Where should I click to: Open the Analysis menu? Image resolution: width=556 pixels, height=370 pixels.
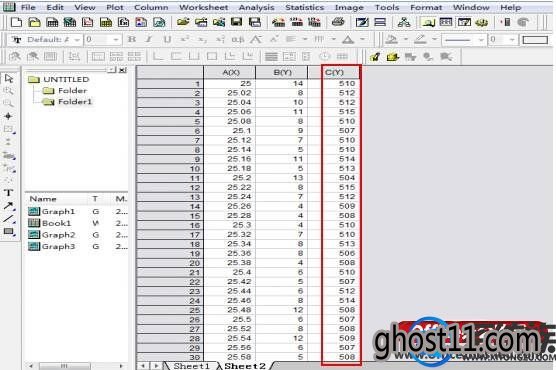pyautogui.click(x=256, y=7)
